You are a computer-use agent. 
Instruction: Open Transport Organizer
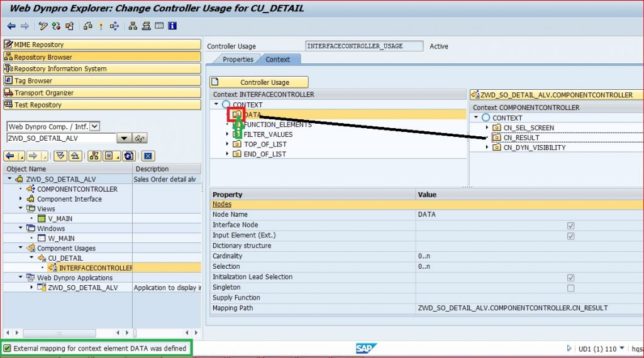(102, 93)
